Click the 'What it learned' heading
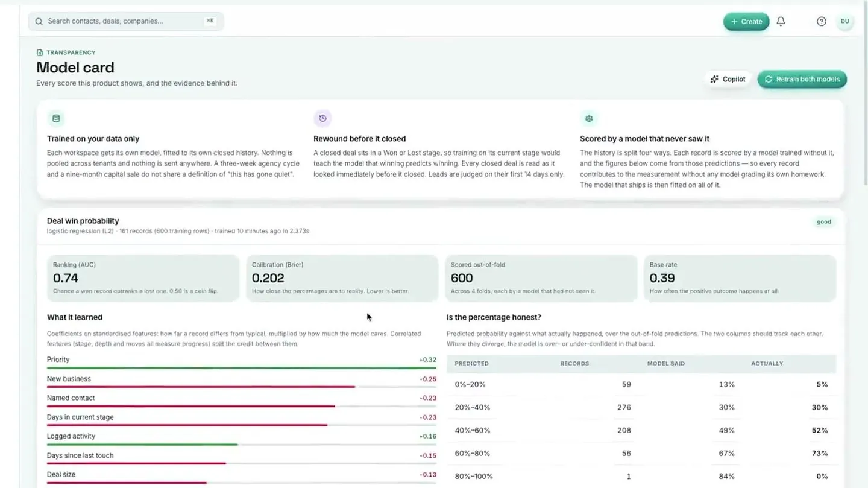Screen dimensions: 868x488 click(75, 317)
